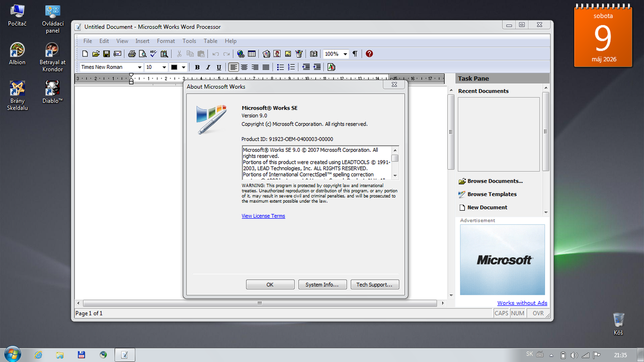Click the Insert Picture toolbar icon
Viewport: 644px width, 362px height.
point(288,54)
